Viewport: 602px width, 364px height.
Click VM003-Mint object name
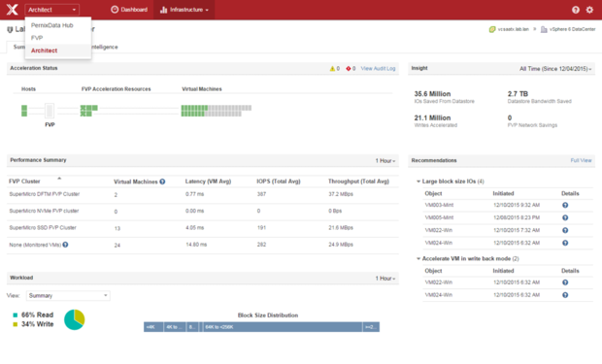[439, 206]
